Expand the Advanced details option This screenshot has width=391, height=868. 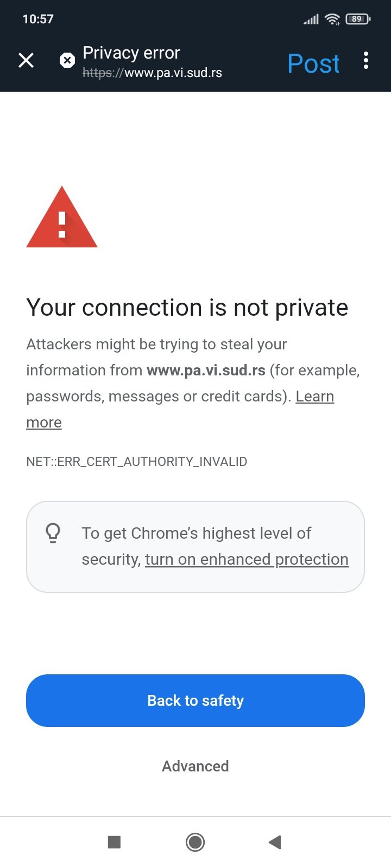(195, 766)
